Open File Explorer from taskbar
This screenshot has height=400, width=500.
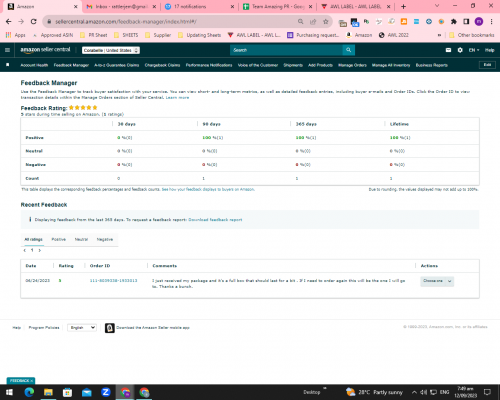click(48, 392)
